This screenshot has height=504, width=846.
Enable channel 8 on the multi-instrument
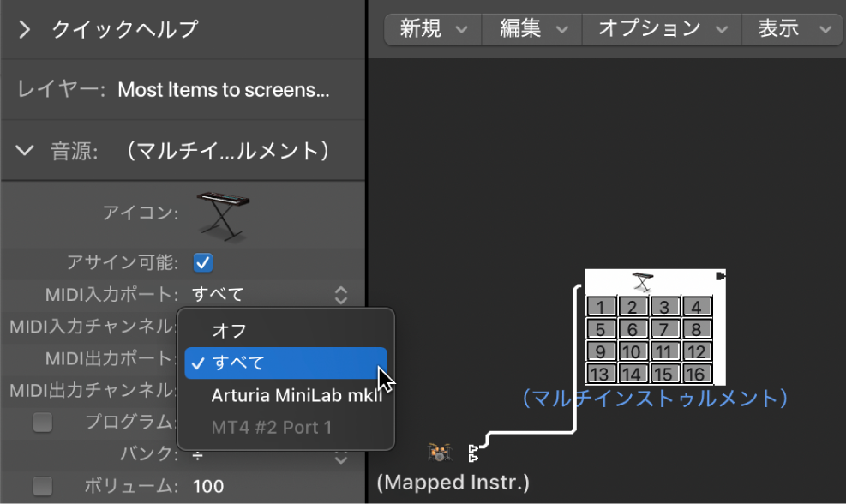[x=697, y=328]
